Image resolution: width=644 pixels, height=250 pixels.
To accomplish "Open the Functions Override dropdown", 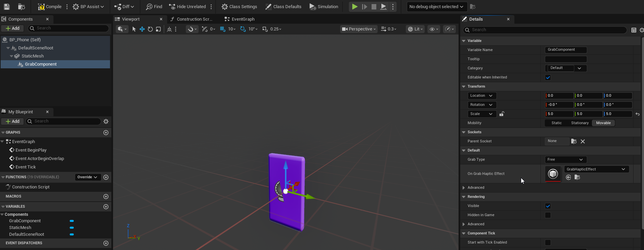I will pyautogui.click(x=88, y=177).
